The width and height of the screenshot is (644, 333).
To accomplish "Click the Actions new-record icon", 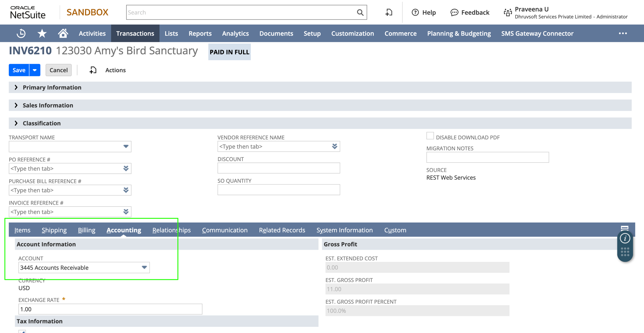I will [93, 70].
